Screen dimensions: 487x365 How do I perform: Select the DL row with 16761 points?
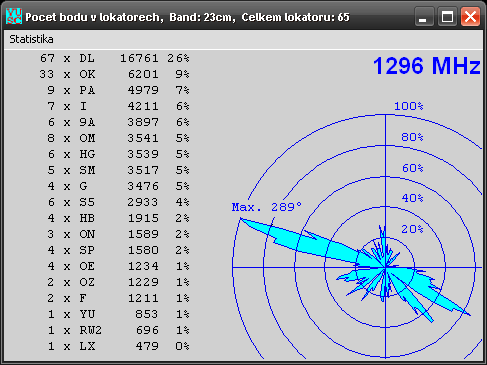(114, 58)
